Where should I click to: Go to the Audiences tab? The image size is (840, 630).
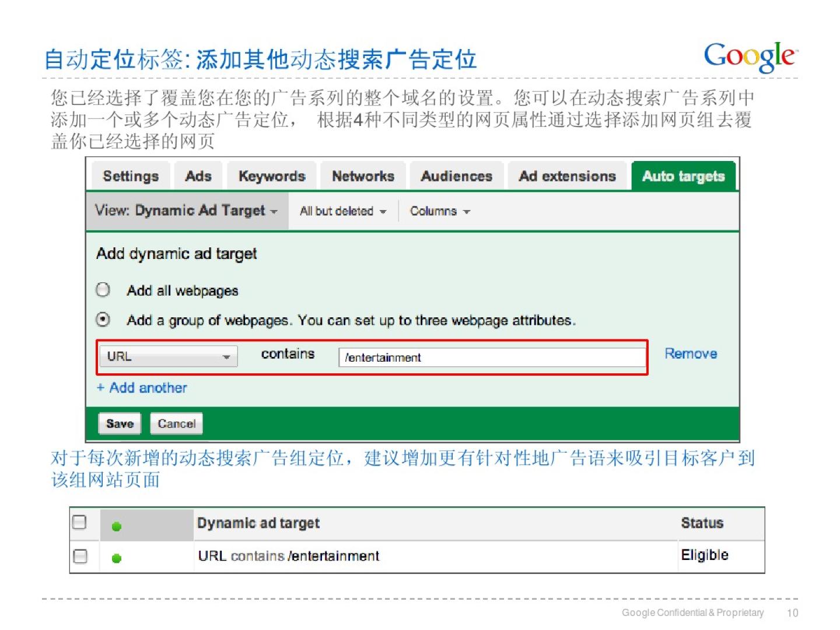click(456, 176)
